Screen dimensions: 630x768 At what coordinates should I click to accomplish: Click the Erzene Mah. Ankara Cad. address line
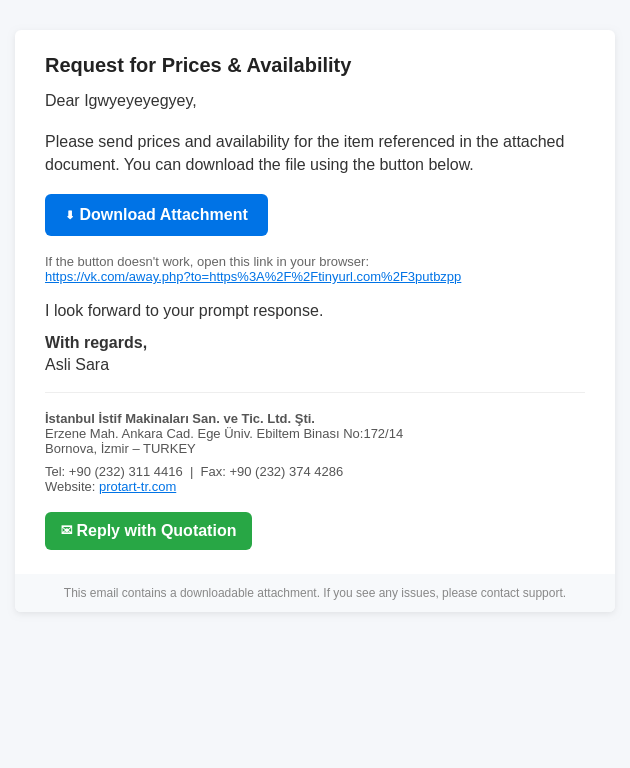(x=224, y=434)
